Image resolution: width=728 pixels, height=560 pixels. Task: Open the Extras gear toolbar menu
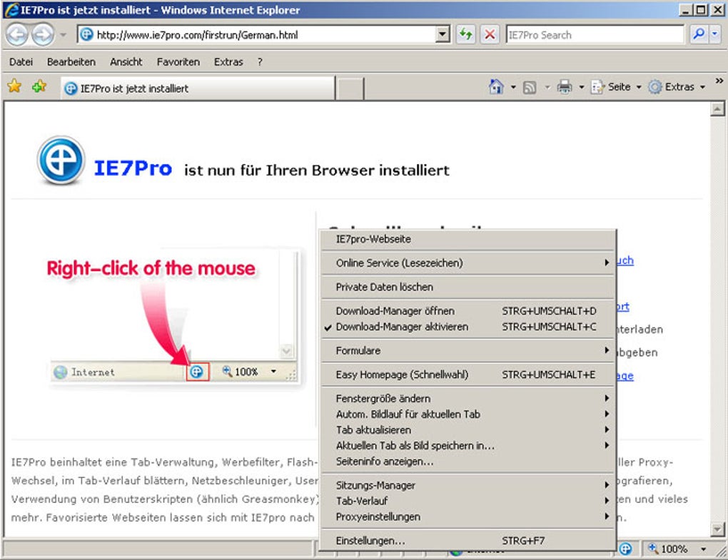pos(677,87)
